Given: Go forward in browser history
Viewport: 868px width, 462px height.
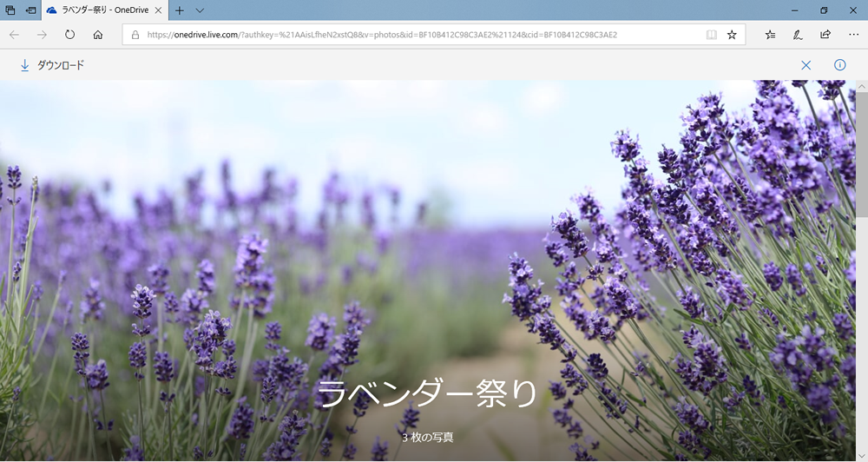Looking at the screenshot, I should [42, 35].
